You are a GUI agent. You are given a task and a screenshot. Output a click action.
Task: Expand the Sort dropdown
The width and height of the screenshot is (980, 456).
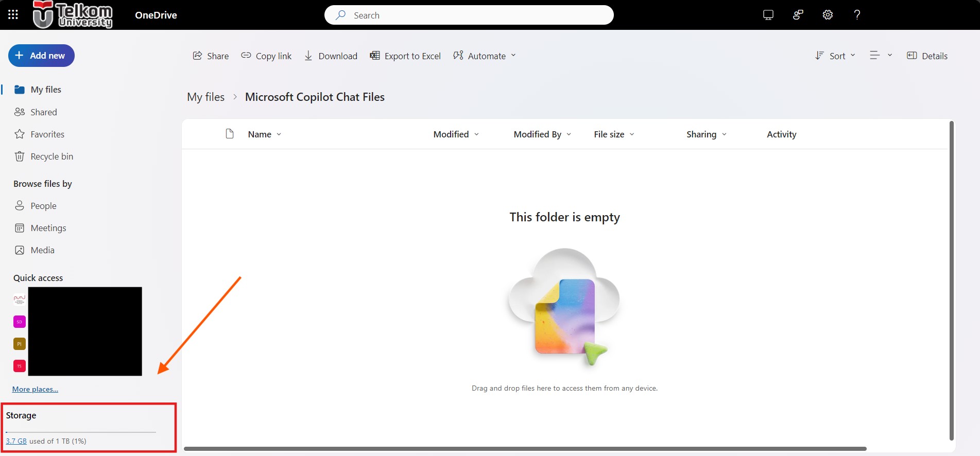coord(835,56)
